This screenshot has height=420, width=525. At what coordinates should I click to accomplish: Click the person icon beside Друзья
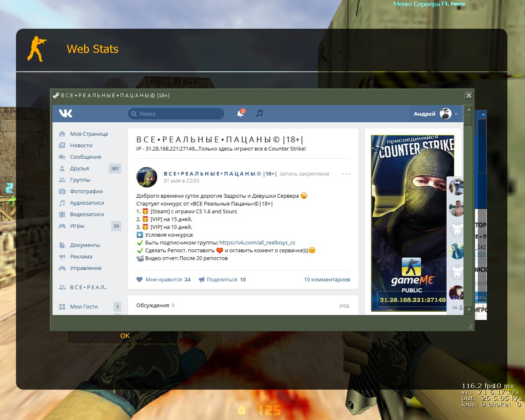[x=62, y=168]
